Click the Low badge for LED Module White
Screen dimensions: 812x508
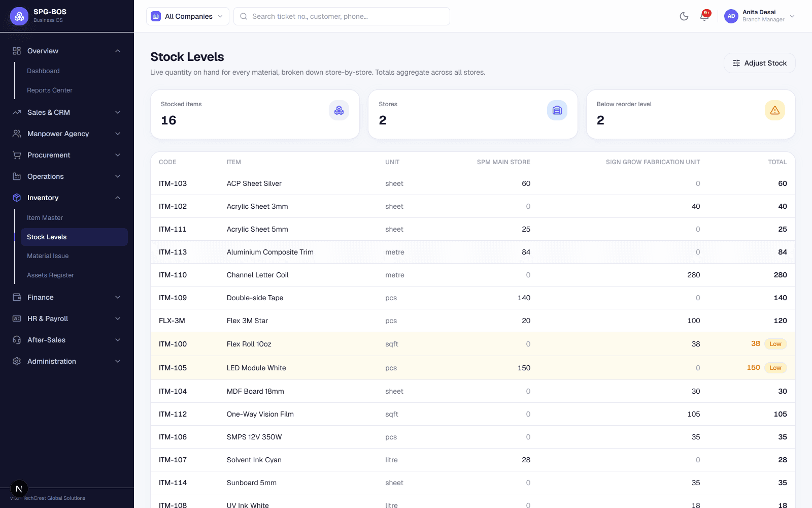pyautogui.click(x=775, y=368)
